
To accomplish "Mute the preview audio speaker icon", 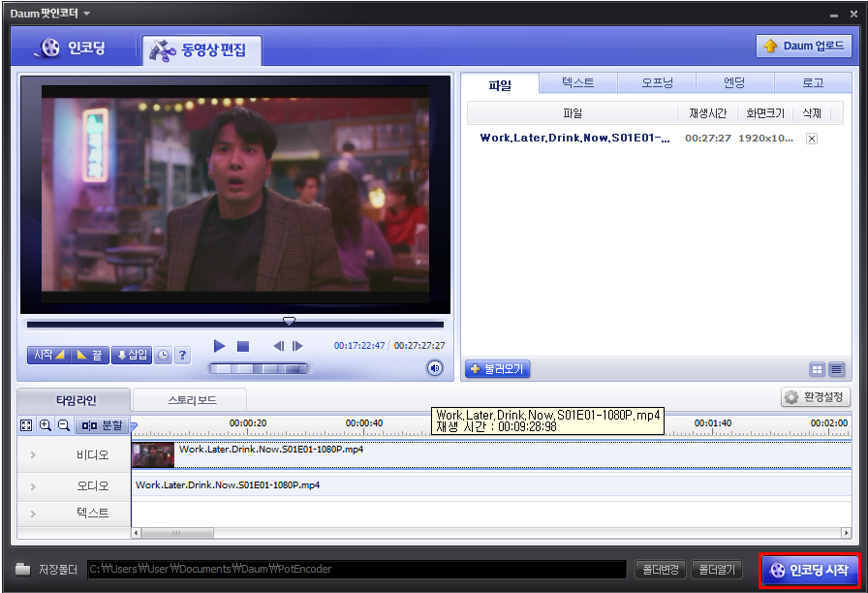I will tap(435, 367).
